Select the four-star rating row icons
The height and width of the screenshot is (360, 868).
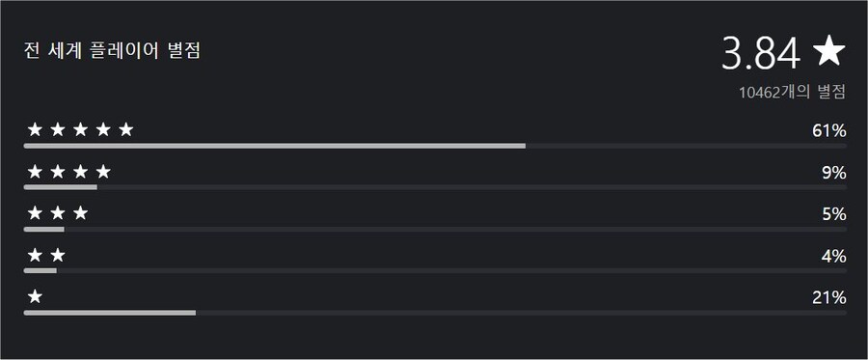pos(69,172)
